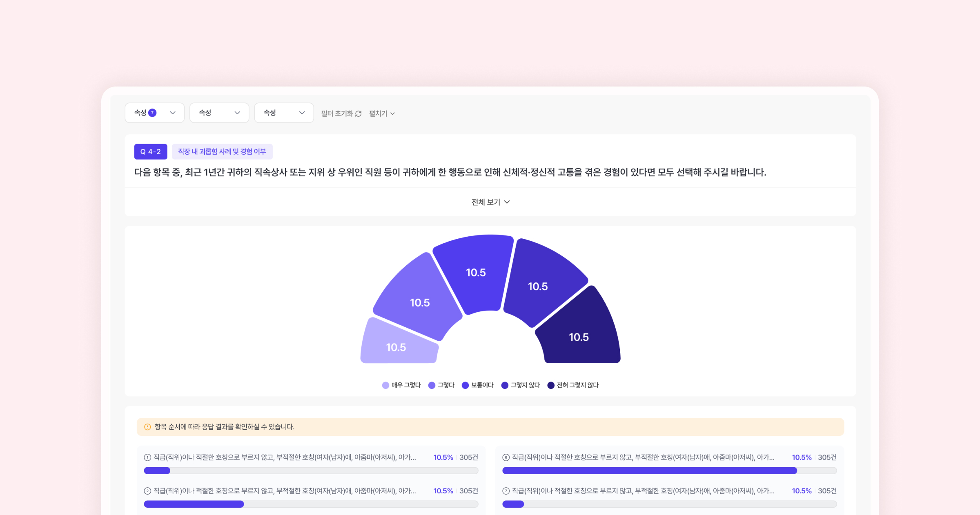The height and width of the screenshot is (515, 980).
Task: Click 10.5% value of item 1
Action: [443, 457]
